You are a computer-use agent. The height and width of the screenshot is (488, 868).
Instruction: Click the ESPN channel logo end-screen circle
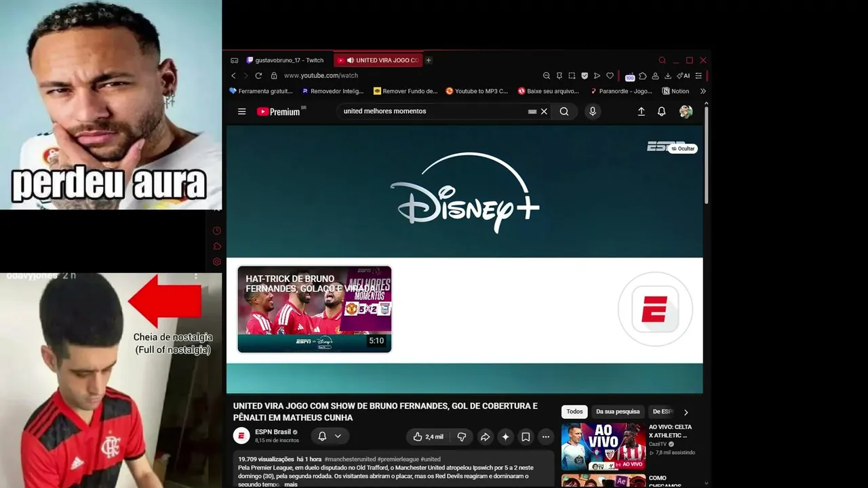point(655,309)
